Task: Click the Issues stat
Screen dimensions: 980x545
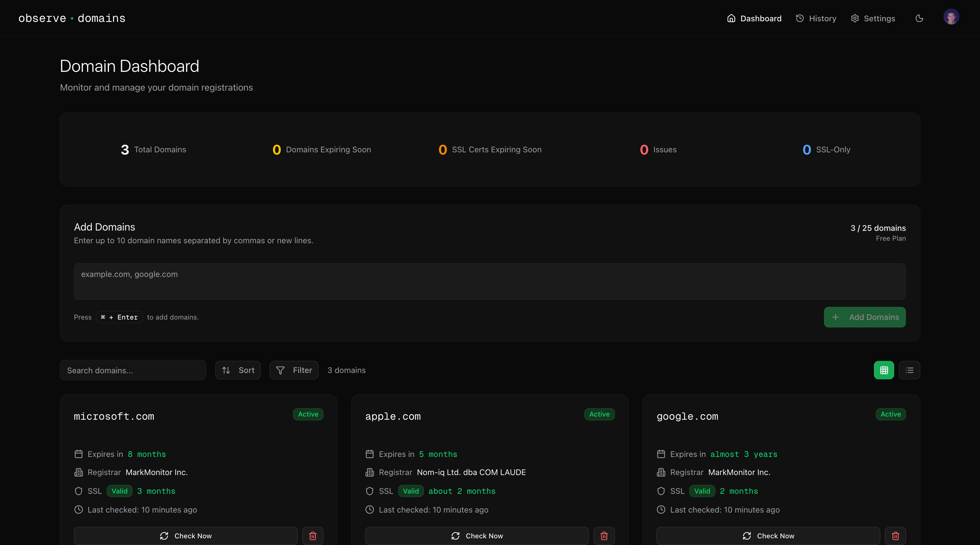Action: coord(658,149)
